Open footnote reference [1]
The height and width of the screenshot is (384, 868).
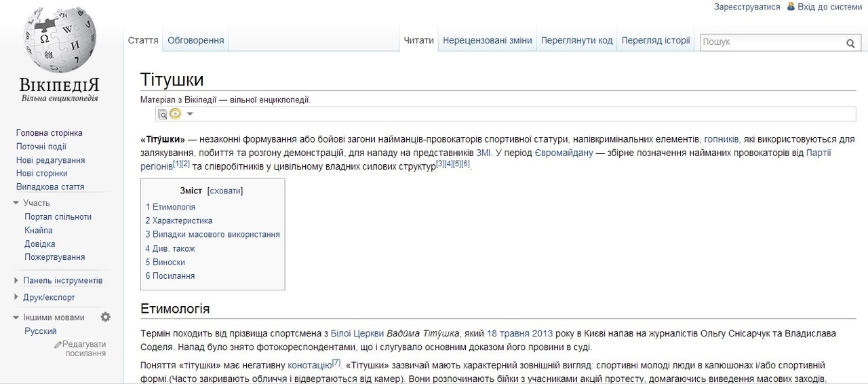click(x=177, y=164)
